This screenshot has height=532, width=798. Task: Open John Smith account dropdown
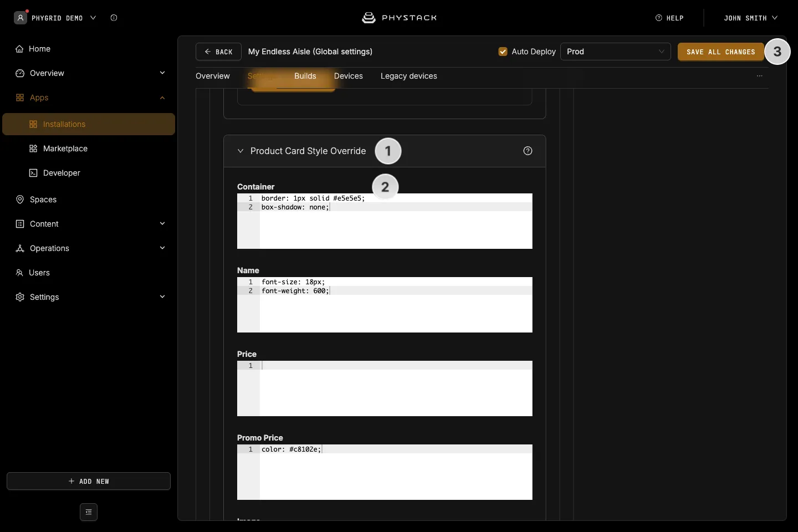750,18
